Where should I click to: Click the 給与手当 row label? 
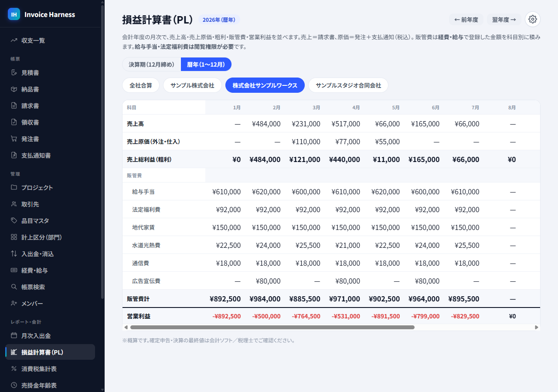(x=143, y=192)
